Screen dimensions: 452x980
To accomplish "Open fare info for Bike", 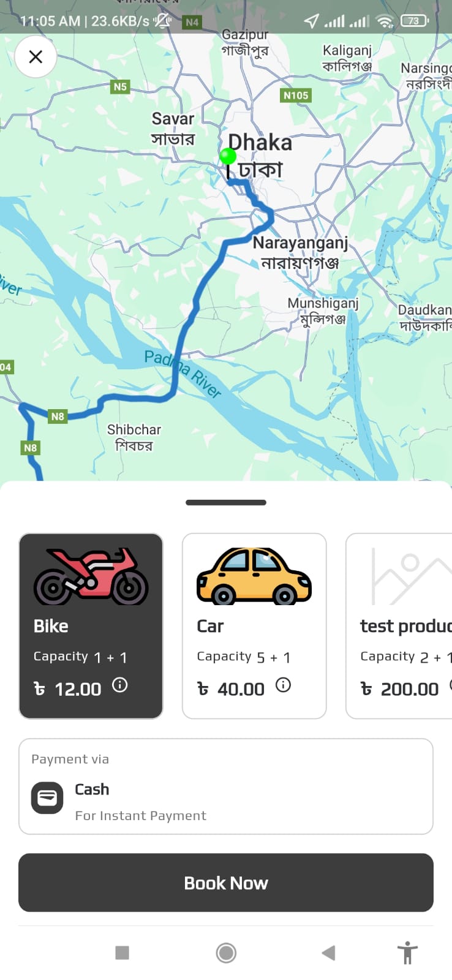I will pos(120,685).
